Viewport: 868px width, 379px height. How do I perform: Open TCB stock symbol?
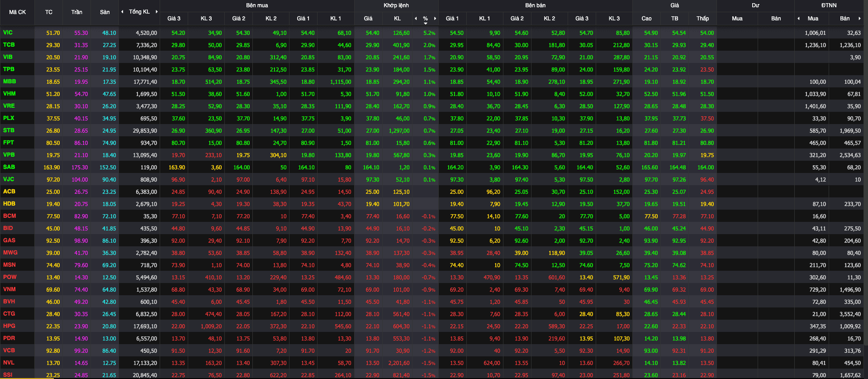pyautogui.click(x=9, y=45)
